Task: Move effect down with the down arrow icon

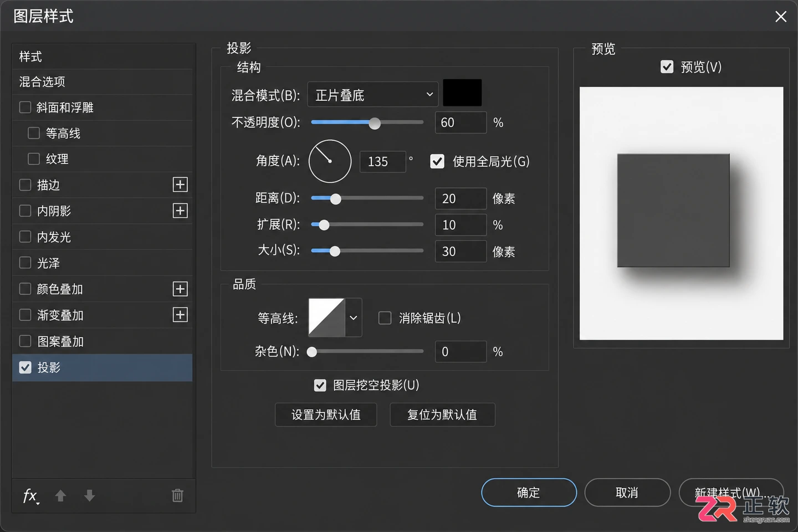Action: pyautogui.click(x=89, y=495)
